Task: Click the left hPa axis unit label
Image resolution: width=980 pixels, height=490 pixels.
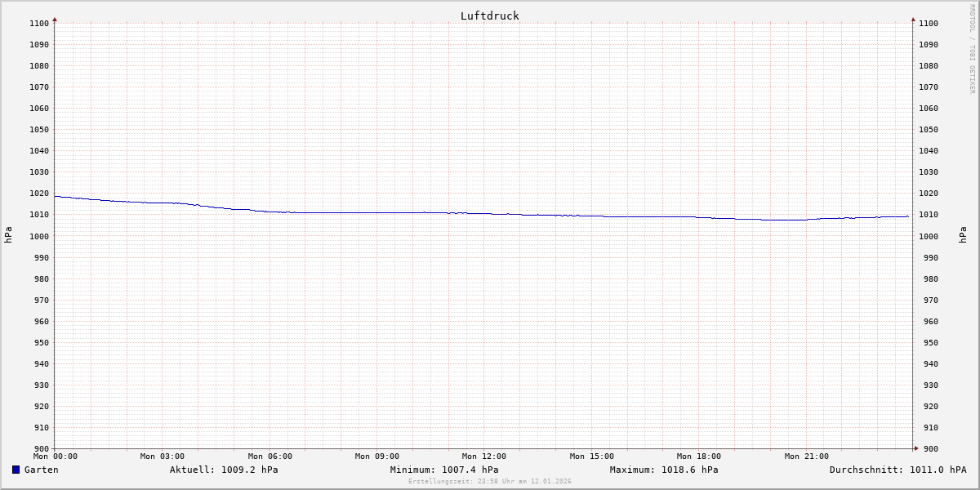Action: coord(8,235)
